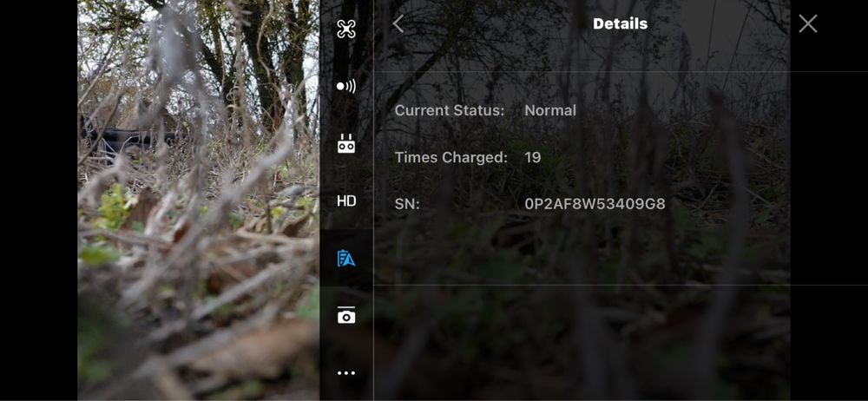Tap the SN label
The image size is (868, 401).
[x=407, y=204]
